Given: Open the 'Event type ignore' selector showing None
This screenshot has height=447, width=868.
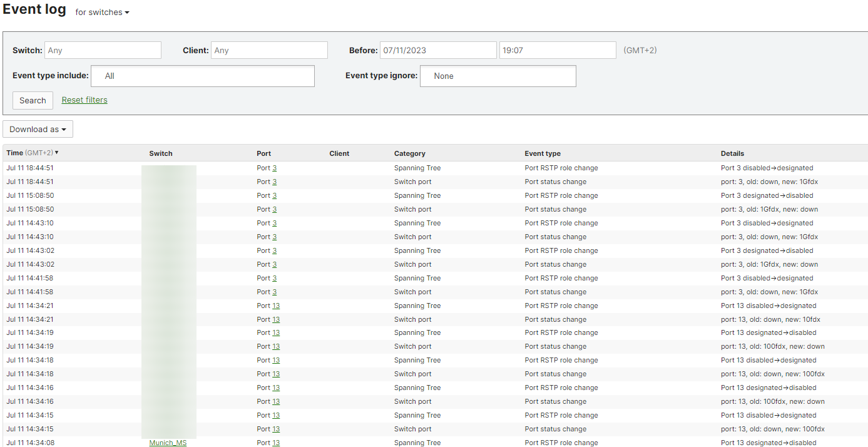Looking at the screenshot, I should (x=498, y=76).
